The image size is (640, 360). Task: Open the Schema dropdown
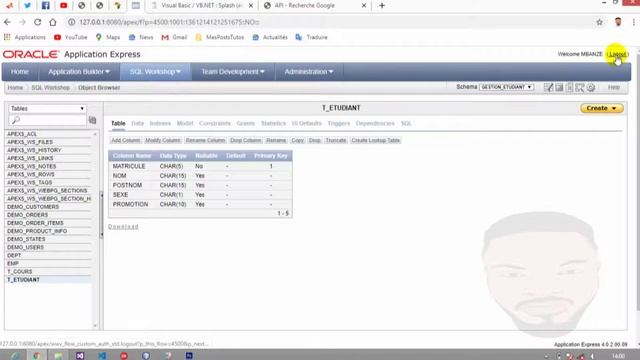coord(506,87)
